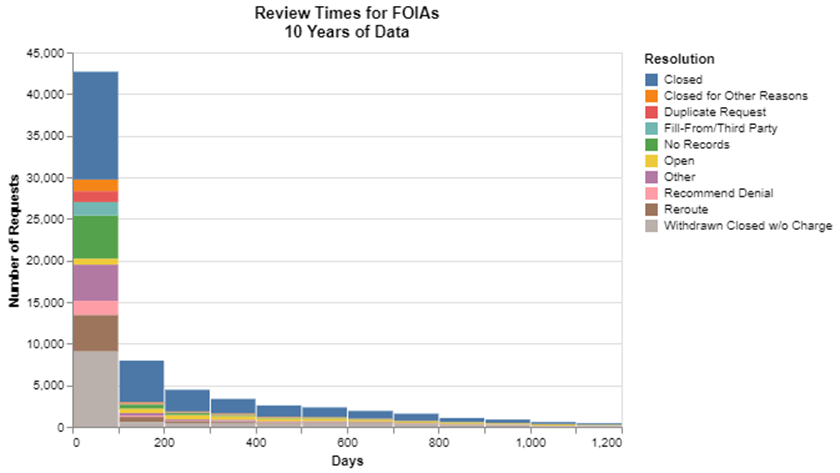Click the orange Closed for Other Reasons swatch
The image size is (840, 473).
click(651, 95)
